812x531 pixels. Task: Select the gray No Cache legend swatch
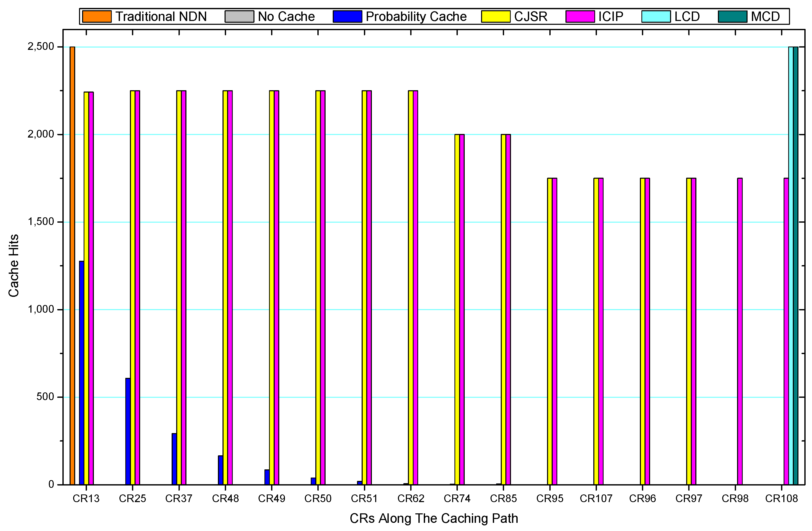click(x=239, y=16)
